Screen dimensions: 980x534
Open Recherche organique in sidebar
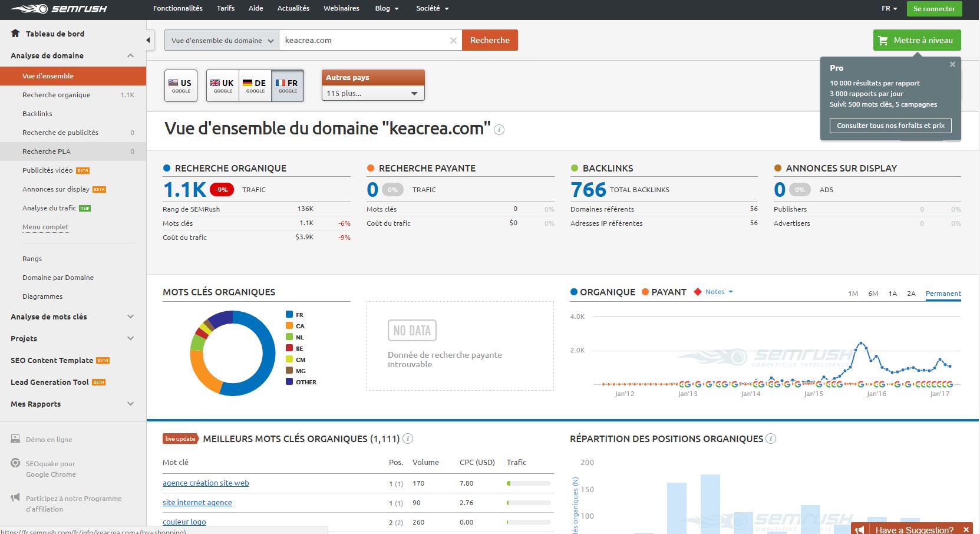pyautogui.click(x=57, y=95)
